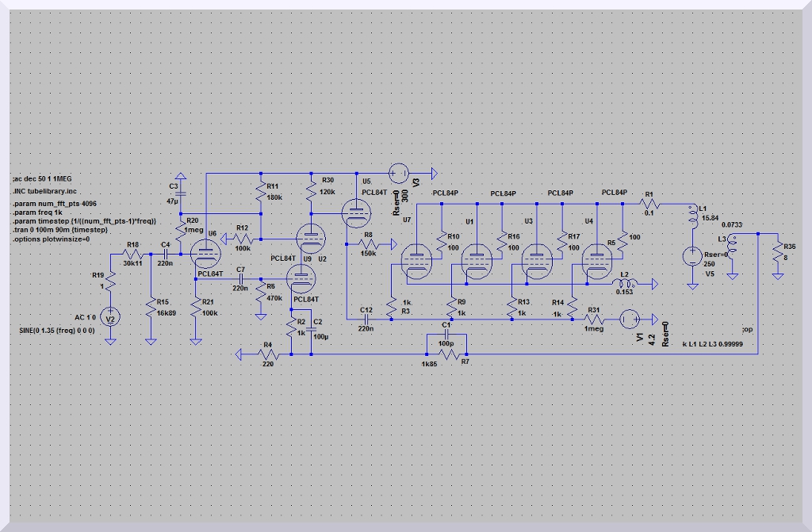Select the V3 300V voltage source

400,171
